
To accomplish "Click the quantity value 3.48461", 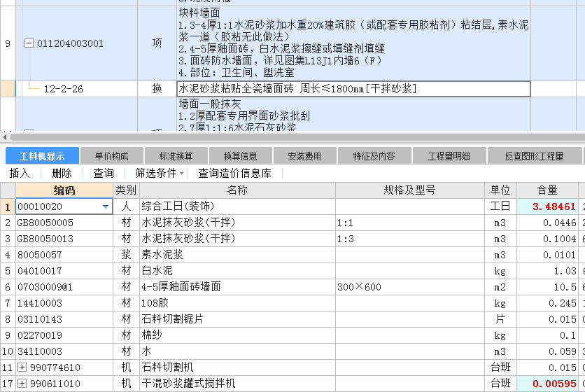I will pyautogui.click(x=547, y=206).
